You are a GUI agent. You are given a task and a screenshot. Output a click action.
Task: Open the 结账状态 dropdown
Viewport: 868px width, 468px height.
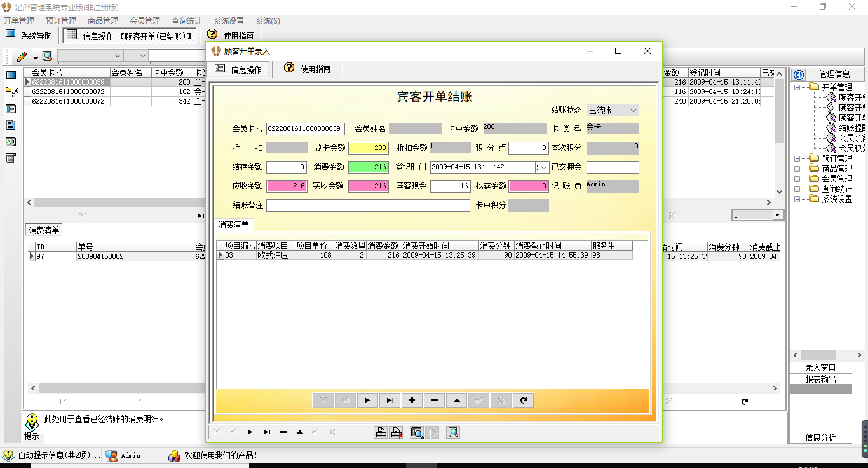pyautogui.click(x=633, y=110)
